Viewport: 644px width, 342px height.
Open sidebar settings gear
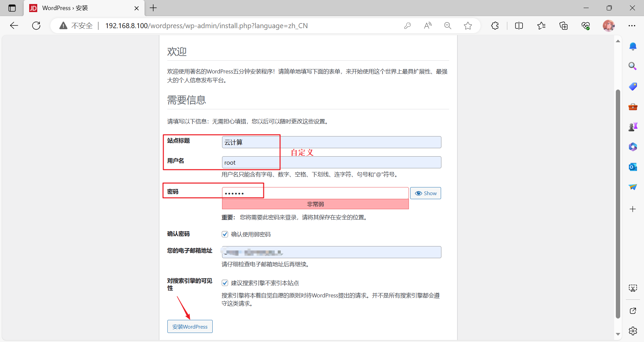coord(633,331)
